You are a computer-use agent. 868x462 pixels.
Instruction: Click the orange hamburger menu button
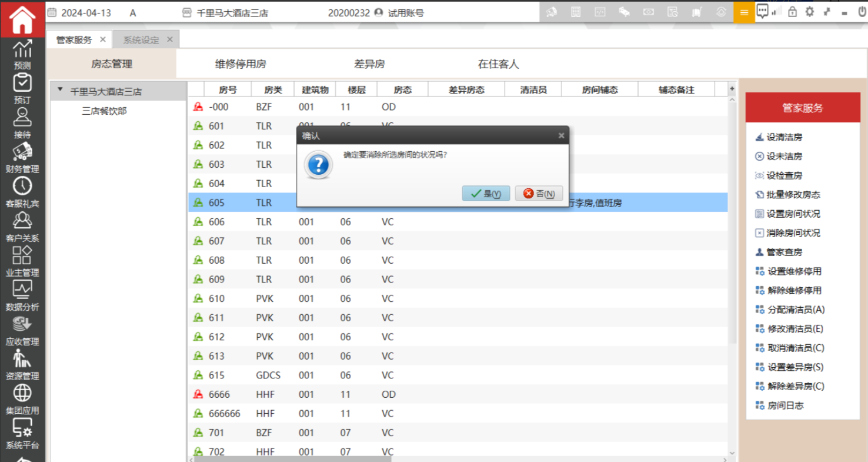point(744,12)
